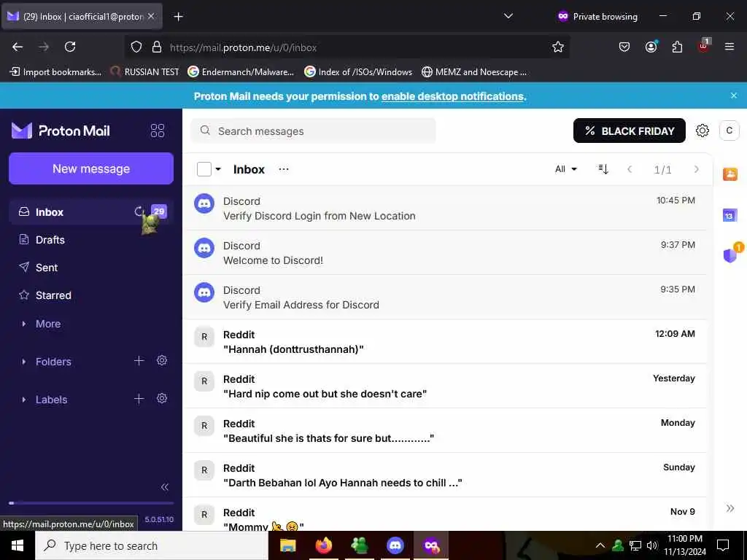Open Save to Pocket icon

[x=624, y=47]
